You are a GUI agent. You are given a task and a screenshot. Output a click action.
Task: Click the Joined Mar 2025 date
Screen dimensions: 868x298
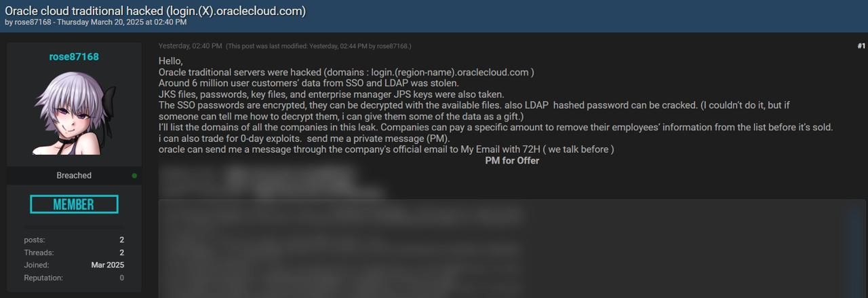tap(108, 265)
